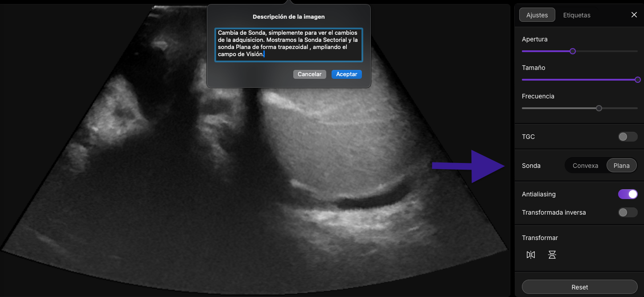Close the settings panel with the X

tap(634, 15)
